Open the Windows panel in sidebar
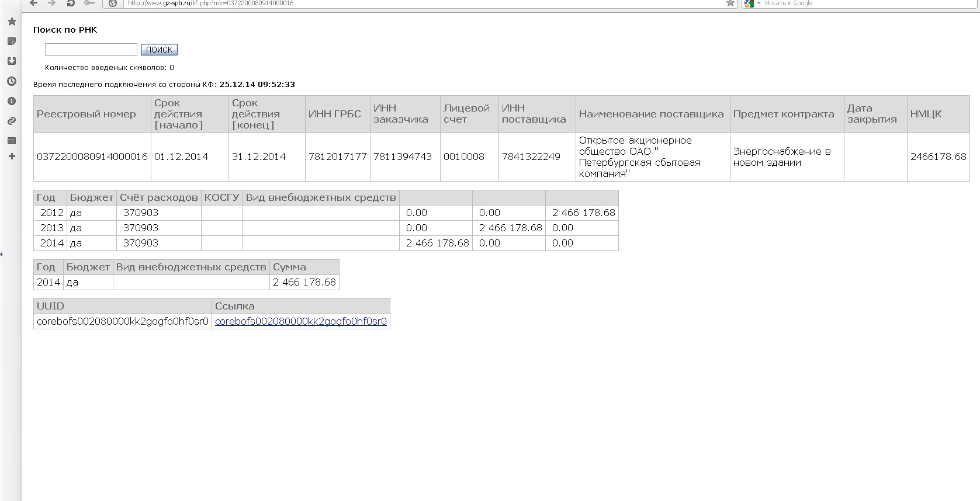This screenshot has height=501, width=980. [12, 141]
